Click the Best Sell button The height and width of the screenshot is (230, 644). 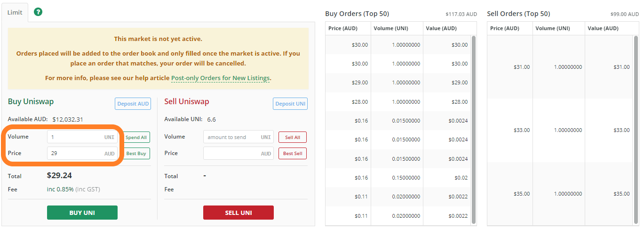click(293, 153)
